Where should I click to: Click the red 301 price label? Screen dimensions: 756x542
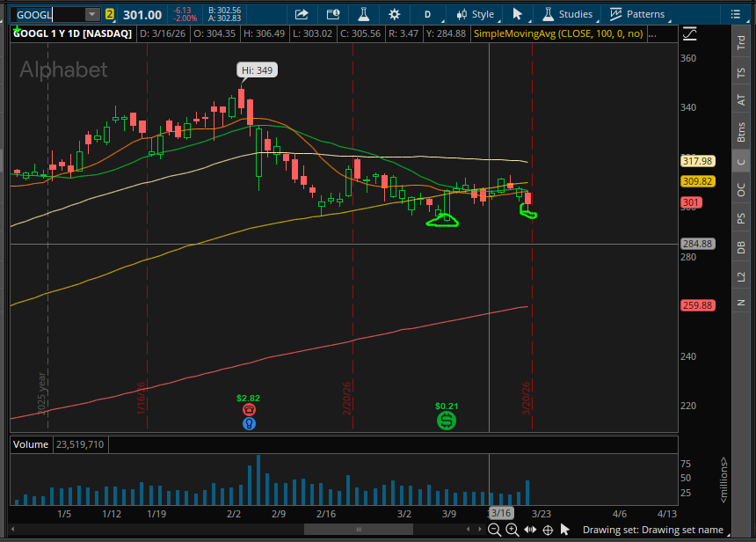tap(691, 202)
